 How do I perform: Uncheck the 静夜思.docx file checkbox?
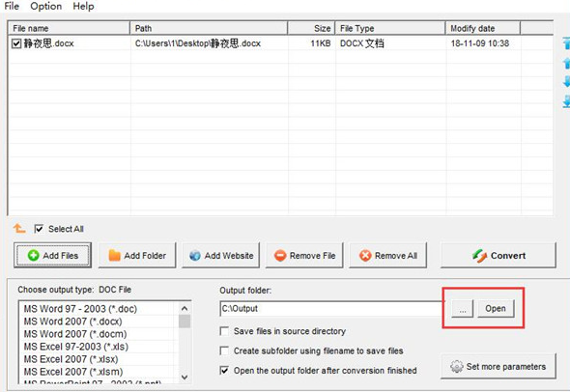click(16, 43)
